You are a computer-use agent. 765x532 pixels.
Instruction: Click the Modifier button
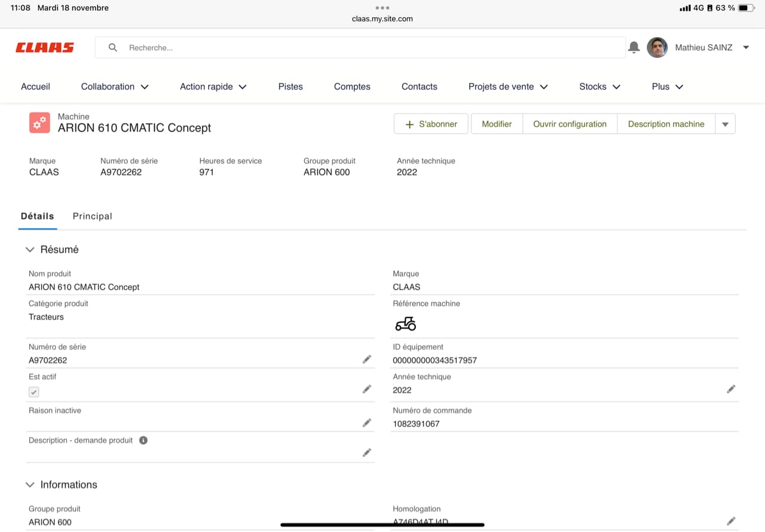tap(497, 124)
